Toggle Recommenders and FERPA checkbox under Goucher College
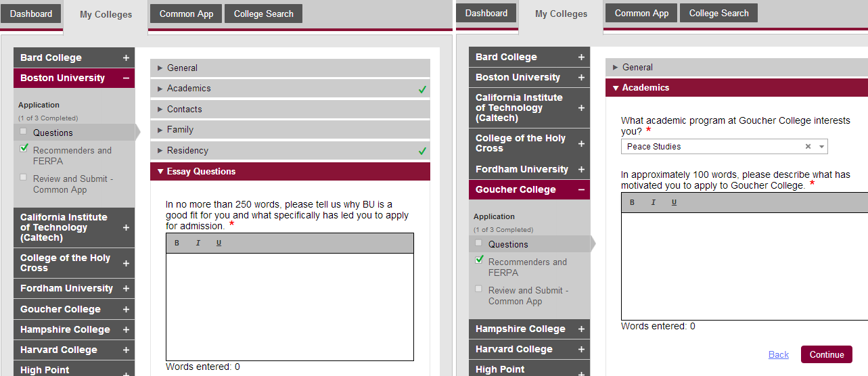This screenshot has height=376, width=868. click(479, 260)
